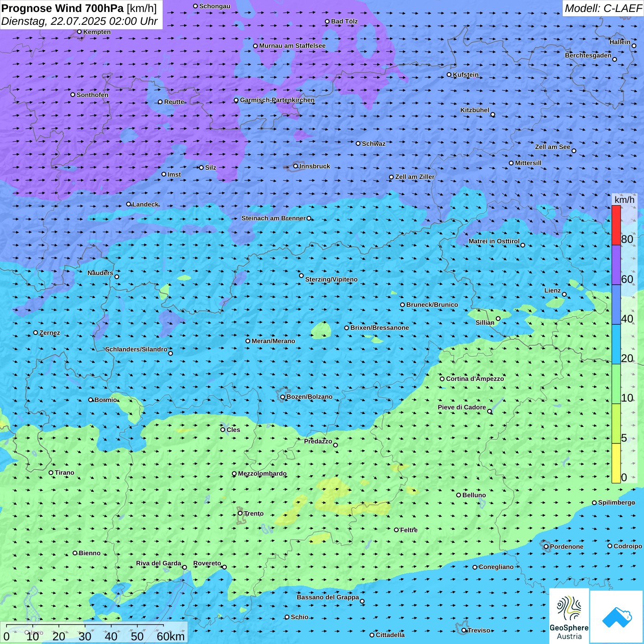Click the 'Mezzolombardo' label

pyautogui.click(x=262, y=473)
